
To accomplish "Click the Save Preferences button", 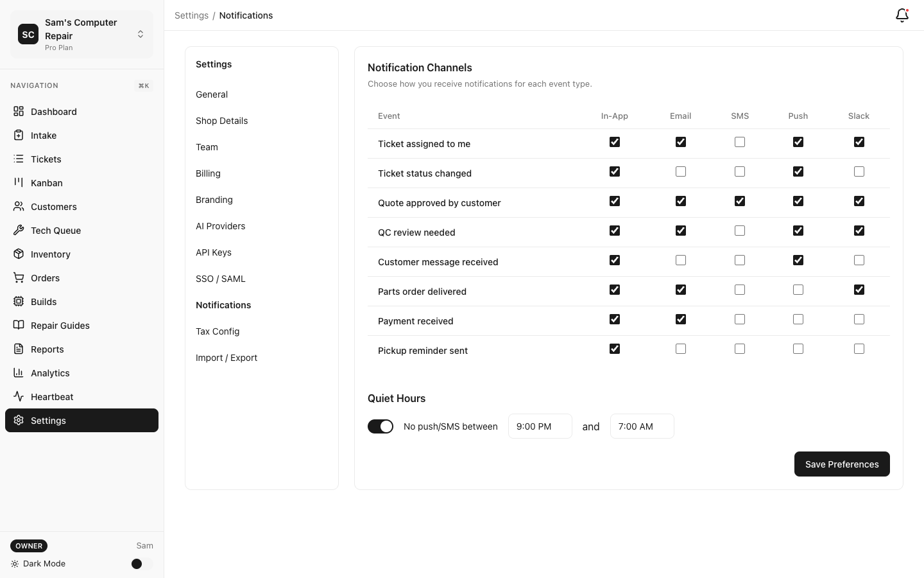I will [842, 464].
